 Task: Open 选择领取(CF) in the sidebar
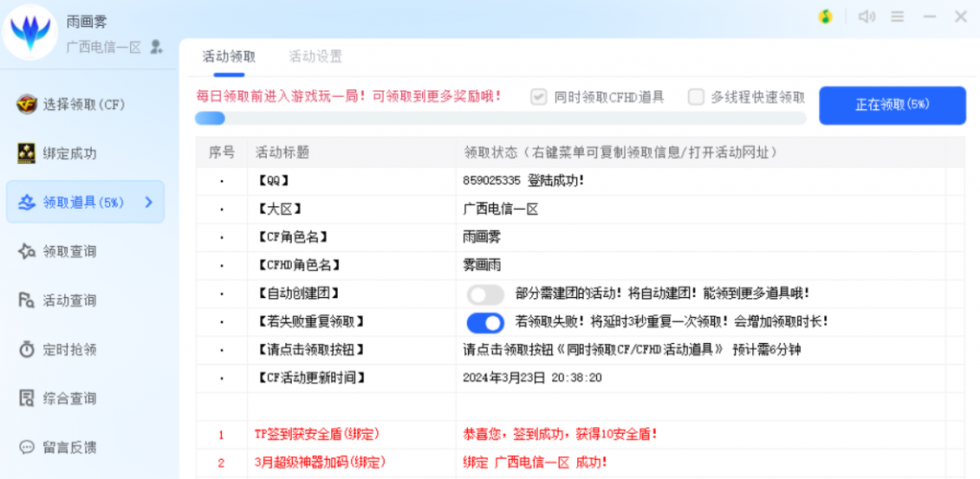click(x=85, y=104)
